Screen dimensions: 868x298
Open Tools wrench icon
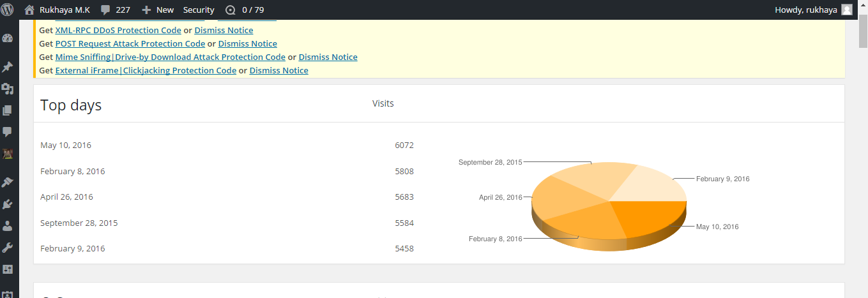coord(8,248)
